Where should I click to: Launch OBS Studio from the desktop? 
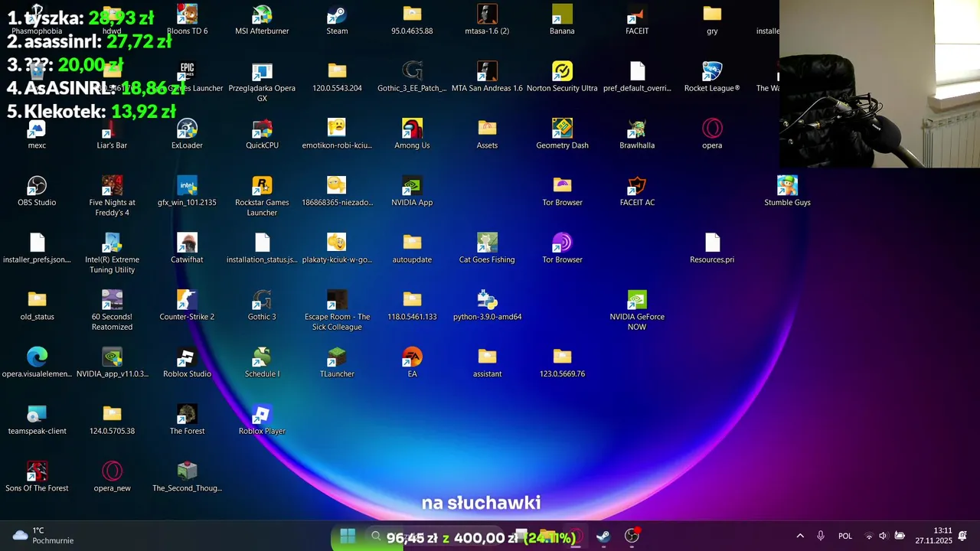pyautogui.click(x=37, y=191)
